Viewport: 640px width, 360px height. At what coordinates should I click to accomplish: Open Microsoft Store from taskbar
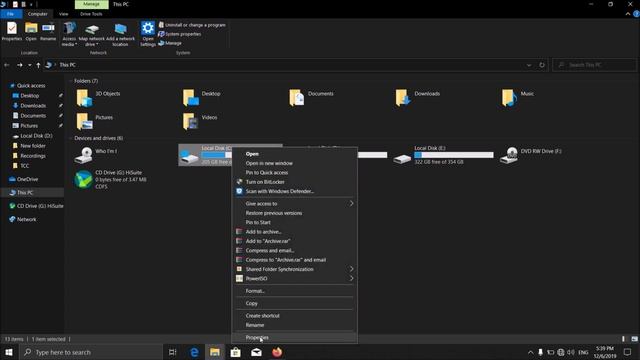(x=236, y=352)
